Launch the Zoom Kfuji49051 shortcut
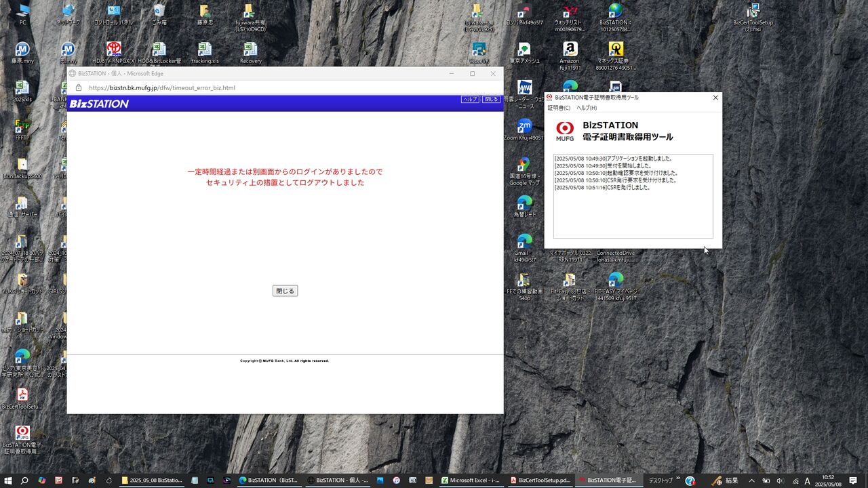Screen dimensions: 868x488 (524, 130)
